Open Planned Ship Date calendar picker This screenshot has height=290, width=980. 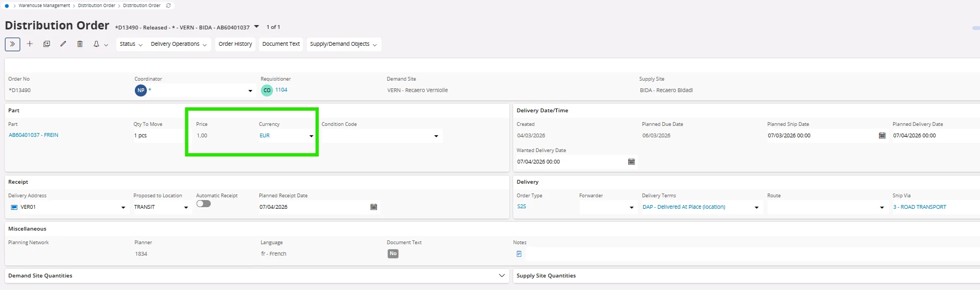click(x=882, y=136)
